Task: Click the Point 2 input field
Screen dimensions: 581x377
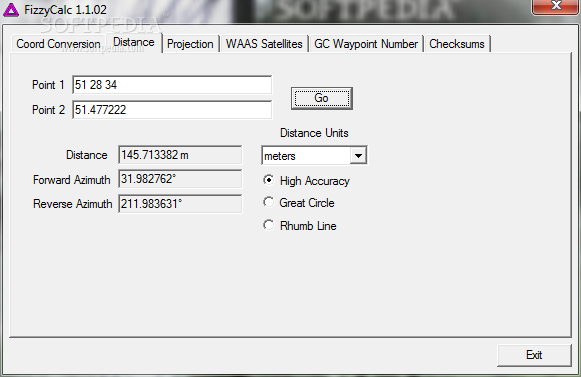Action: [x=172, y=110]
